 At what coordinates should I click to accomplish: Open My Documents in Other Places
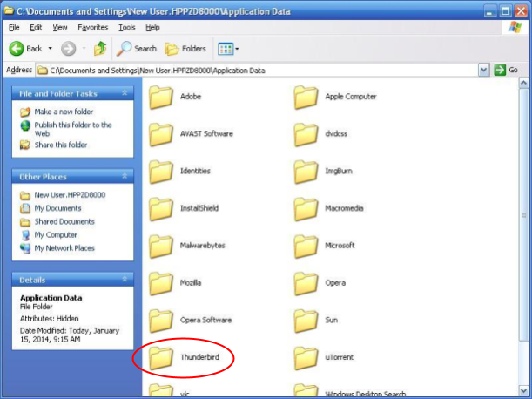[57, 208]
